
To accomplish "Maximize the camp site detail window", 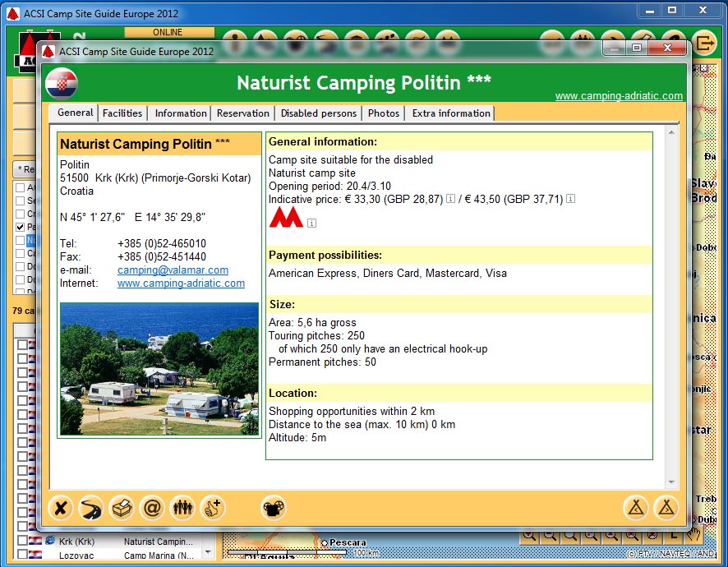I will [x=637, y=48].
